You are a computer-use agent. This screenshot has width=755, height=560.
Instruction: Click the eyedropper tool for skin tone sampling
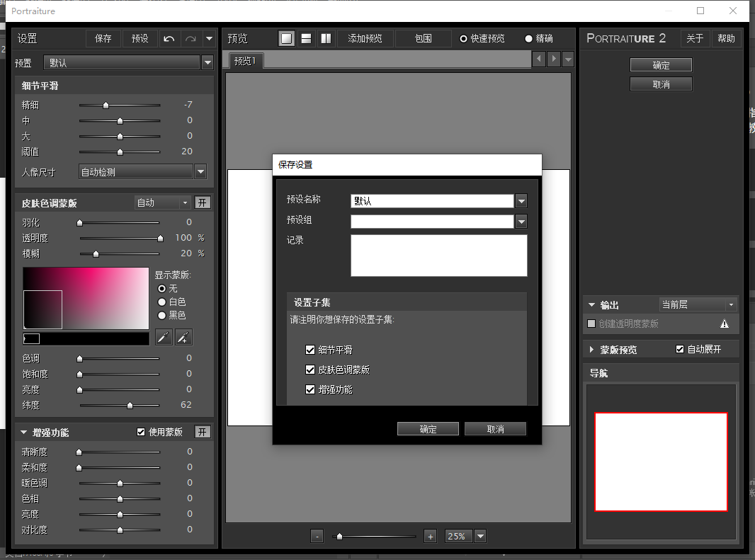click(x=164, y=338)
